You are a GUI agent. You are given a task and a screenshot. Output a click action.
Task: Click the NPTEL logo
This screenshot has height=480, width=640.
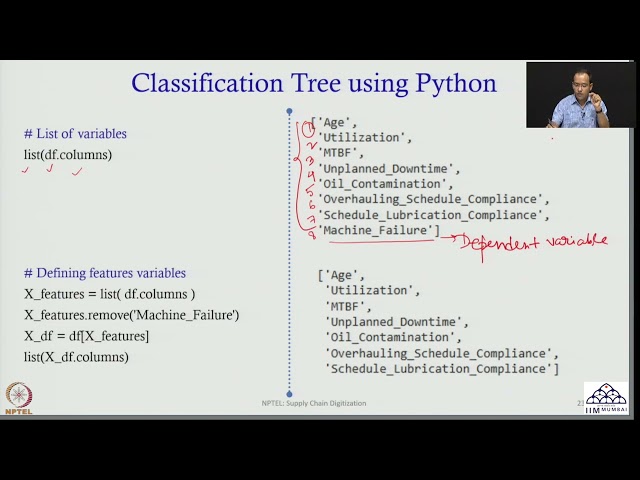(19, 398)
